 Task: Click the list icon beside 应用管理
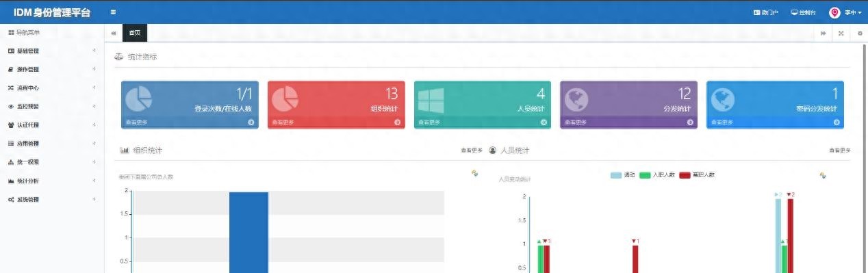click(x=10, y=144)
